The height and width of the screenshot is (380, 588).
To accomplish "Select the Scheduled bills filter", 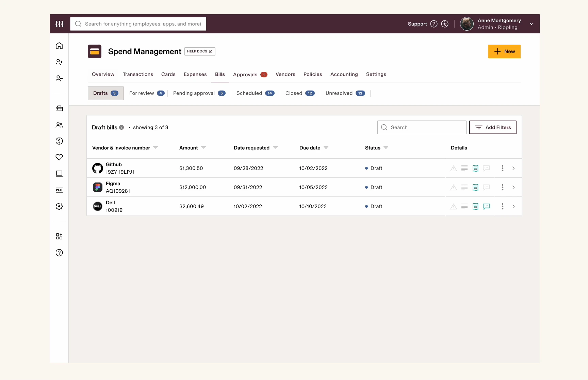I will click(x=255, y=93).
